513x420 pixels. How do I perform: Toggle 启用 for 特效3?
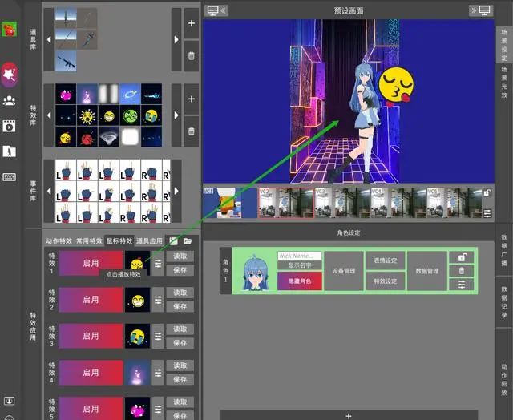(91, 336)
